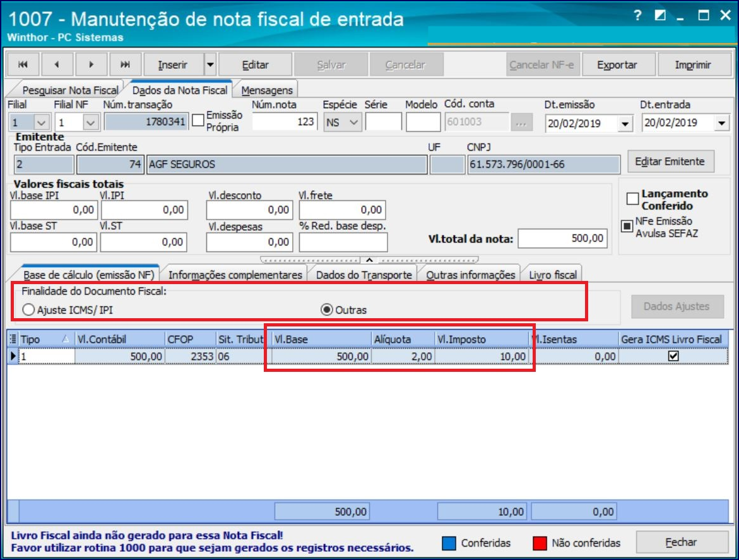Toggle the Emissão Própria checkbox
739x560 pixels.
click(198, 120)
